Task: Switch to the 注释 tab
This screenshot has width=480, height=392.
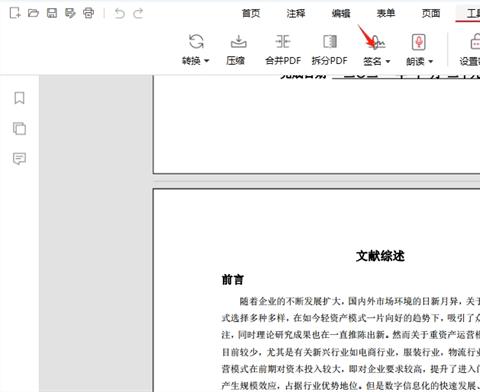Action: [x=296, y=13]
